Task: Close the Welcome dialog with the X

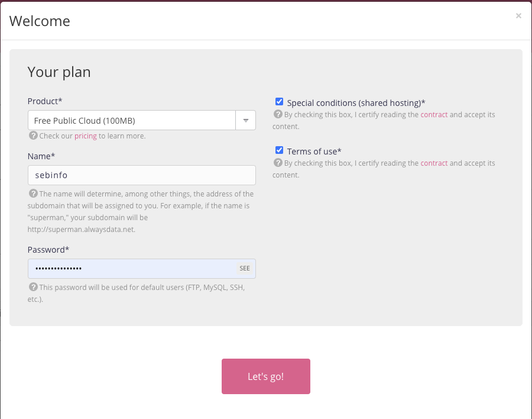Action: tap(518, 16)
